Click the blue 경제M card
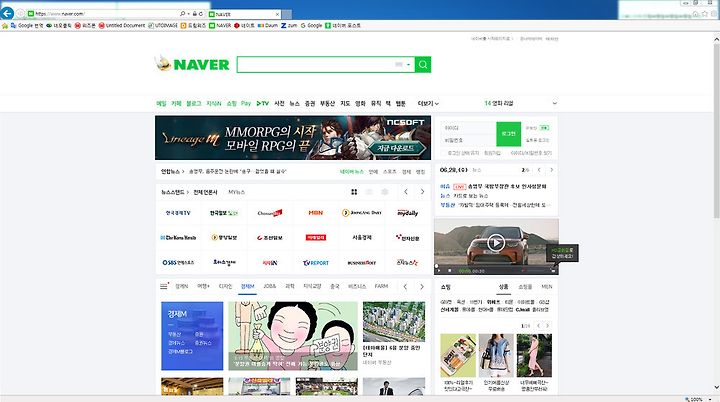Viewport: 720px width, 402px height. (192, 336)
